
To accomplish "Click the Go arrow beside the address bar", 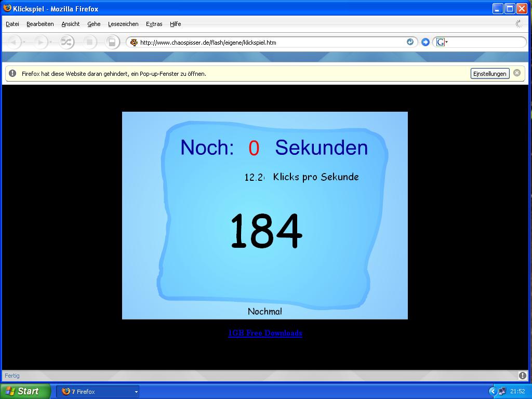I will pos(425,42).
